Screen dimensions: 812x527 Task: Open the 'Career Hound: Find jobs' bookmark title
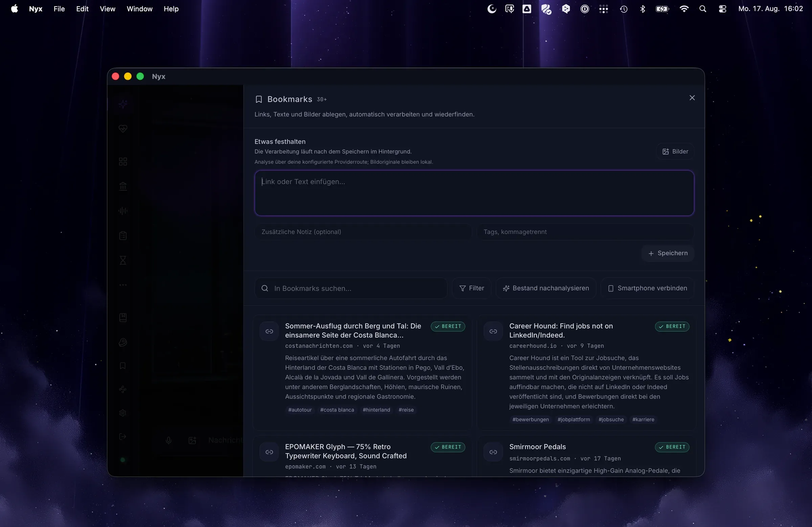(561, 331)
